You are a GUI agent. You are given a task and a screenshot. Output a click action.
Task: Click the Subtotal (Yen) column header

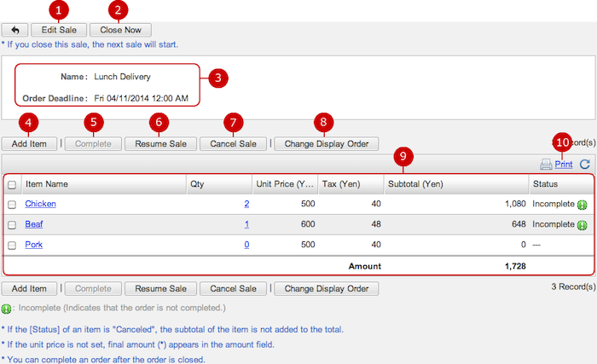(456, 184)
